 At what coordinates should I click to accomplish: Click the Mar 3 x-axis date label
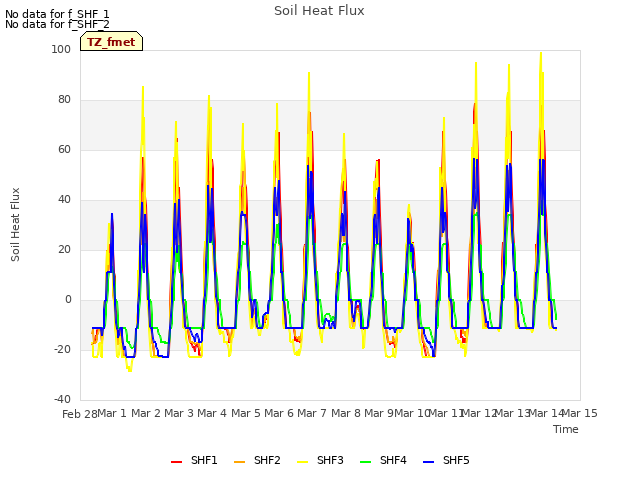pos(179,413)
